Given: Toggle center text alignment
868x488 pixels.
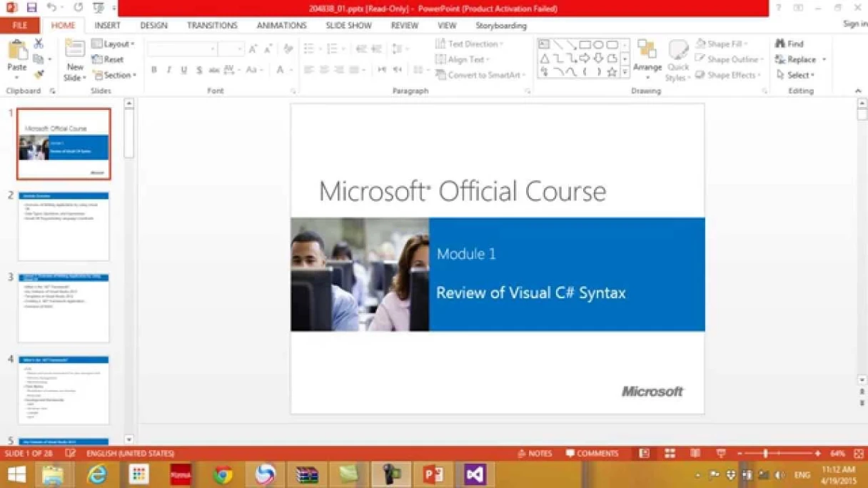Looking at the screenshot, I should click(323, 70).
